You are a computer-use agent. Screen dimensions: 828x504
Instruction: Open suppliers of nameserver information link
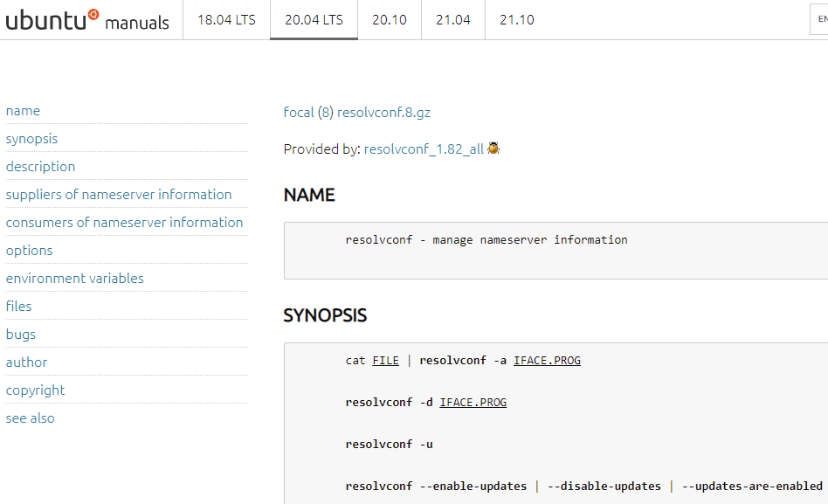[119, 195]
